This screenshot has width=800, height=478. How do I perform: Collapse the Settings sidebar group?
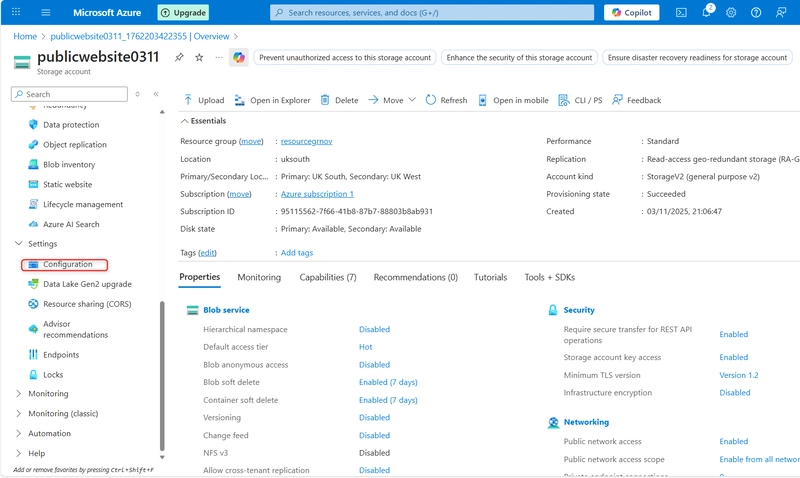click(18, 244)
